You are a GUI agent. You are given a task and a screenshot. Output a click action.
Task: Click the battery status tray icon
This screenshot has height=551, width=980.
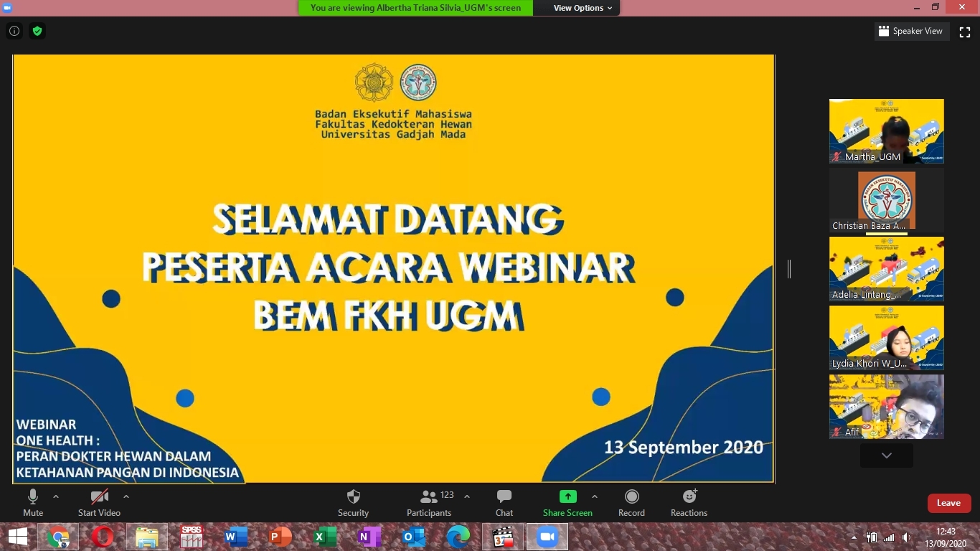pyautogui.click(x=872, y=537)
